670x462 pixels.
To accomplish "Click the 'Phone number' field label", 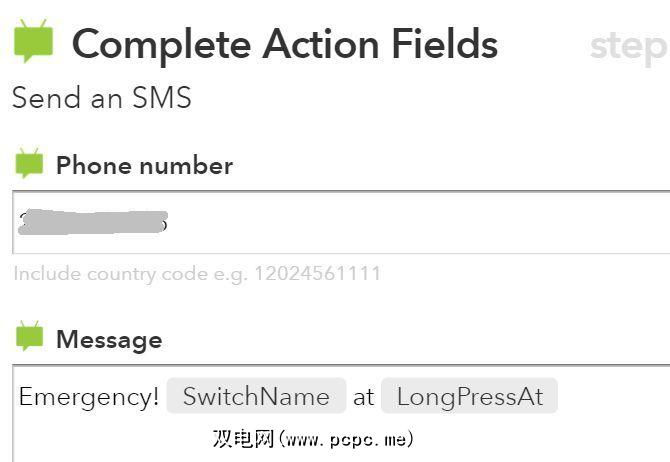I will (x=144, y=165).
